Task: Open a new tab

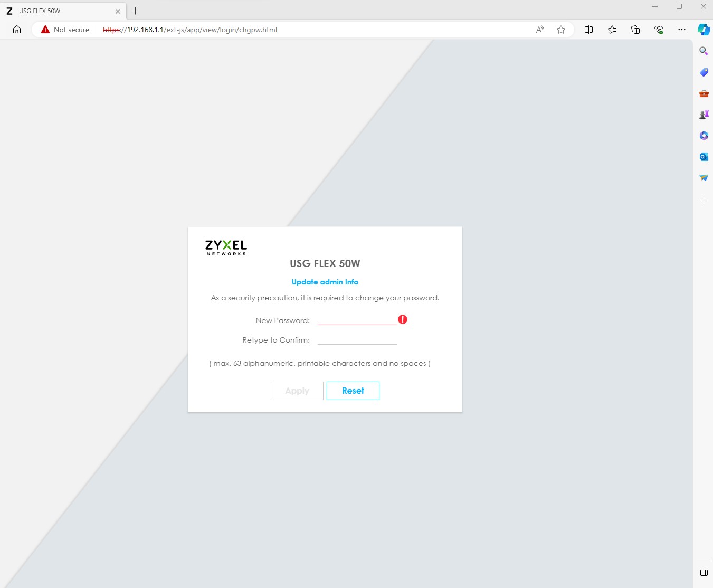Action: click(x=136, y=11)
